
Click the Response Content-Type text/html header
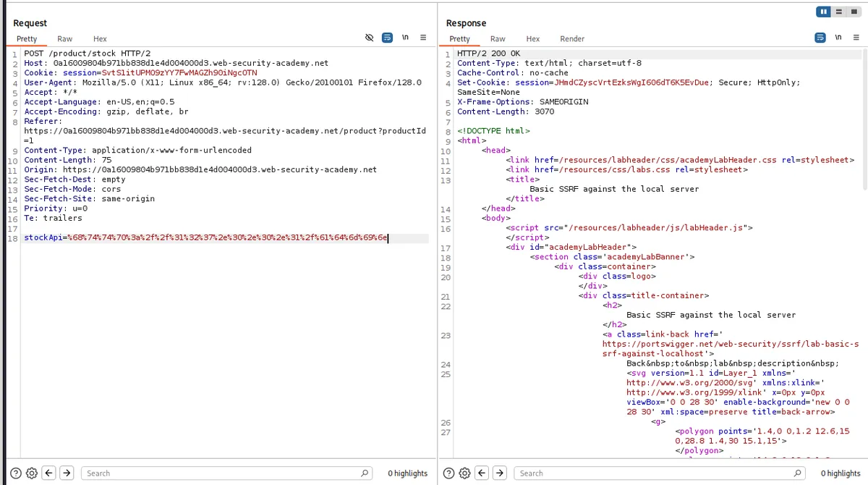coord(549,63)
